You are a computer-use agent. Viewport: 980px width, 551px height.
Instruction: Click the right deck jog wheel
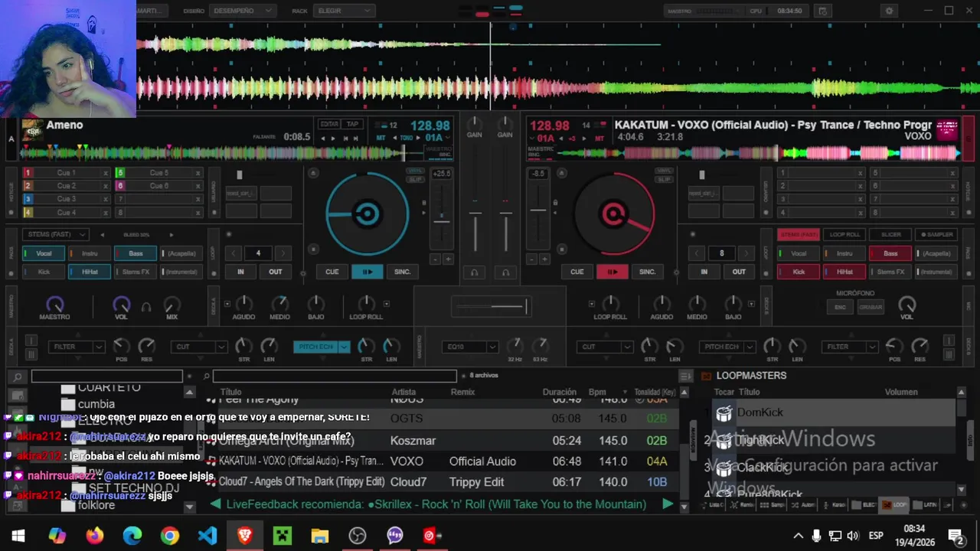(612, 214)
